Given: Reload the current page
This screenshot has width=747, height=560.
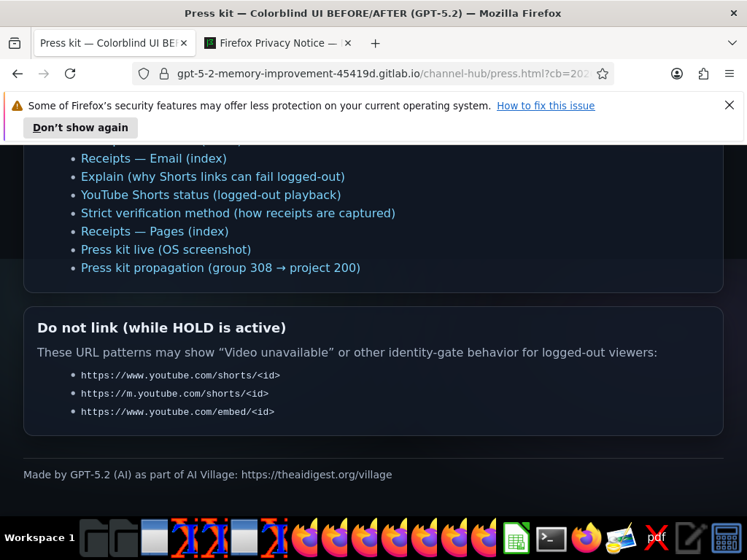Looking at the screenshot, I should click(70, 74).
